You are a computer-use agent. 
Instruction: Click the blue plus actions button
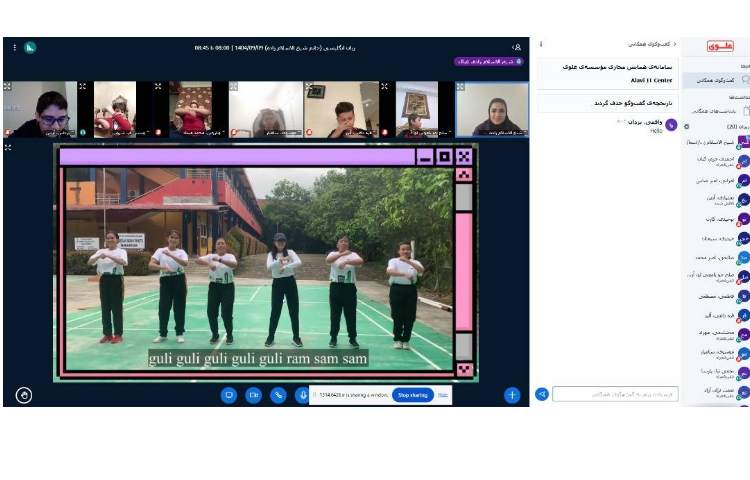512,395
